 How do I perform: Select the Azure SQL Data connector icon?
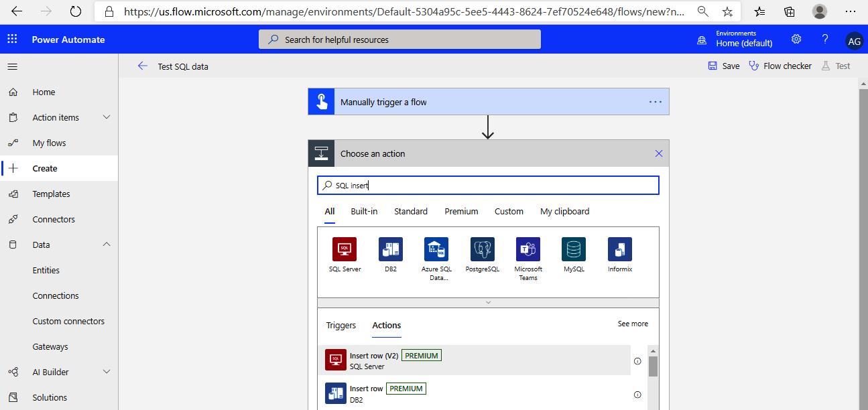tap(436, 249)
